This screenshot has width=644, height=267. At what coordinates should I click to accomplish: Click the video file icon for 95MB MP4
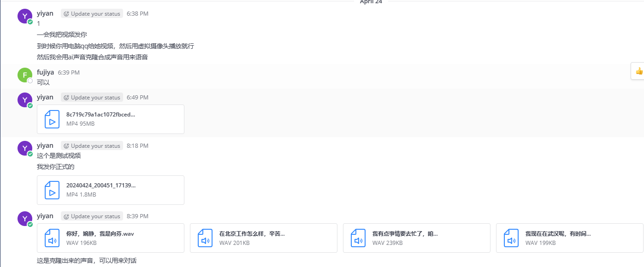point(52,119)
